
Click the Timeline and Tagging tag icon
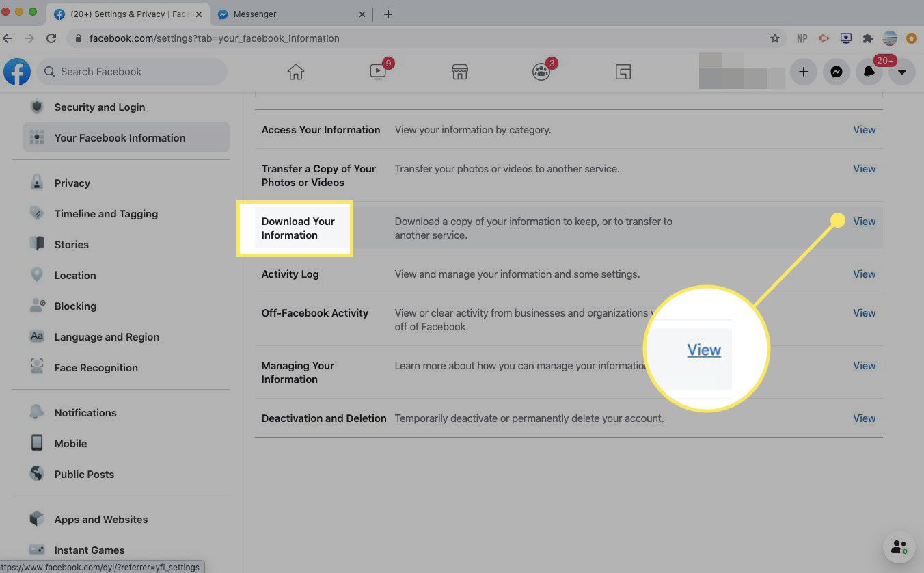pyautogui.click(x=37, y=213)
